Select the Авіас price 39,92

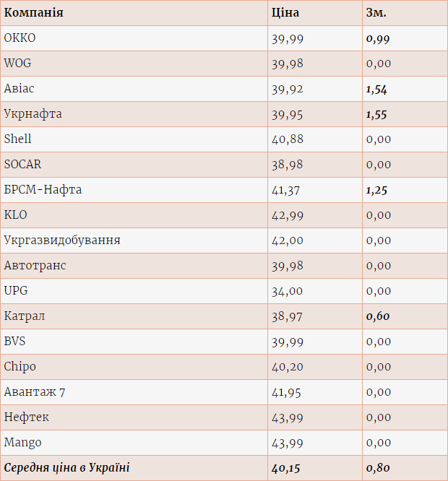(287, 89)
